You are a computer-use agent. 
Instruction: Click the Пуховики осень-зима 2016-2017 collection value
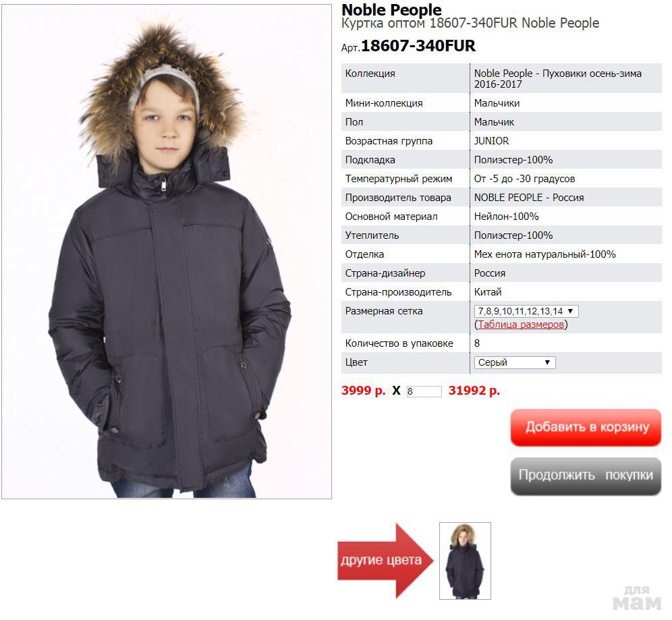[x=558, y=78]
